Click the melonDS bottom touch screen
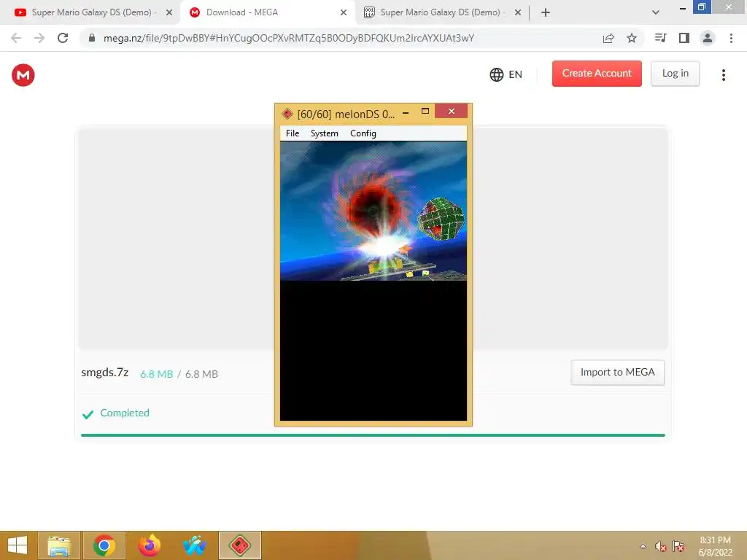Viewport: 747px width, 560px height. tap(373, 351)
